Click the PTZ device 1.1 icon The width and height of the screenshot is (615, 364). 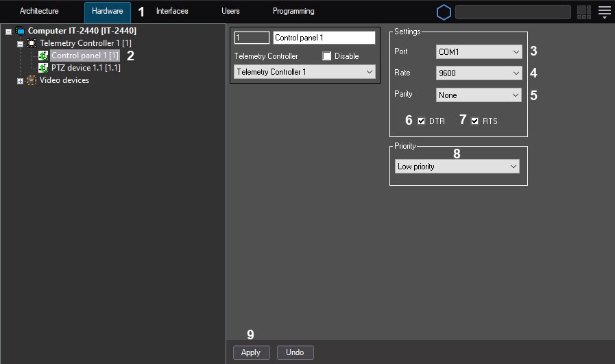point(43,68)
